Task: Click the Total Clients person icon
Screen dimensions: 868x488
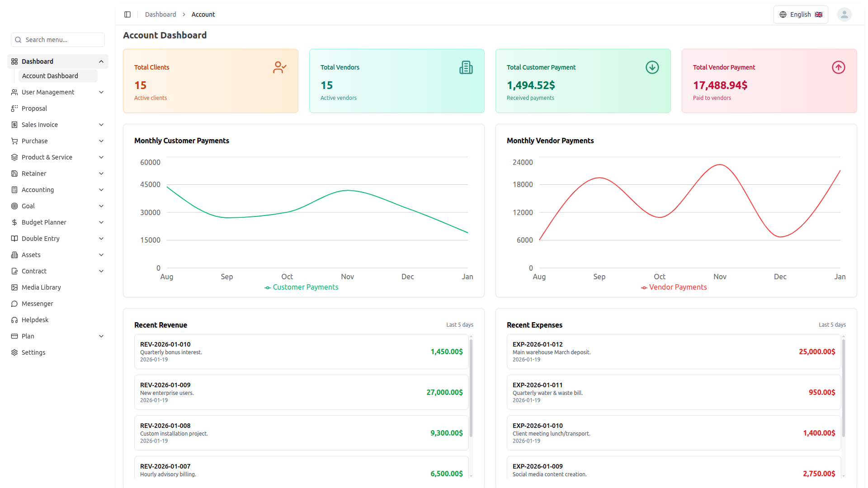Action: [279, 67]
